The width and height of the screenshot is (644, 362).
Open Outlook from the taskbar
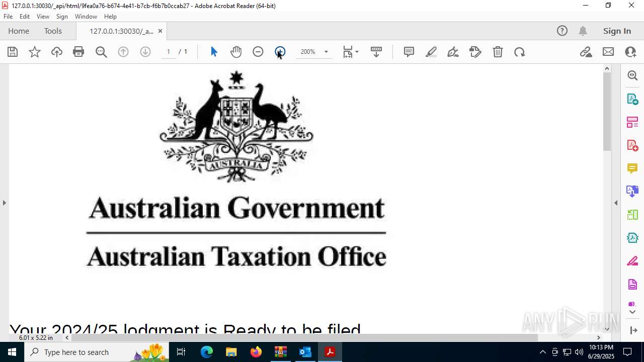(x=305, y=352)
